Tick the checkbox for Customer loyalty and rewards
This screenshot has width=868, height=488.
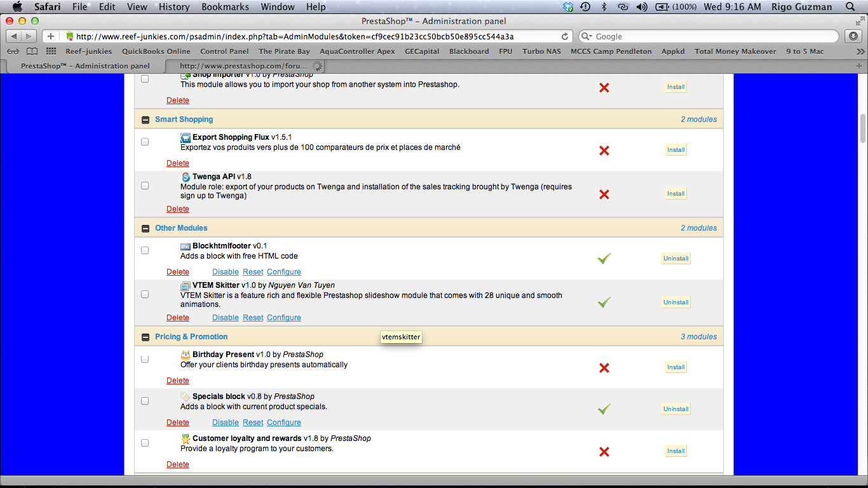[x=145, y=443]
